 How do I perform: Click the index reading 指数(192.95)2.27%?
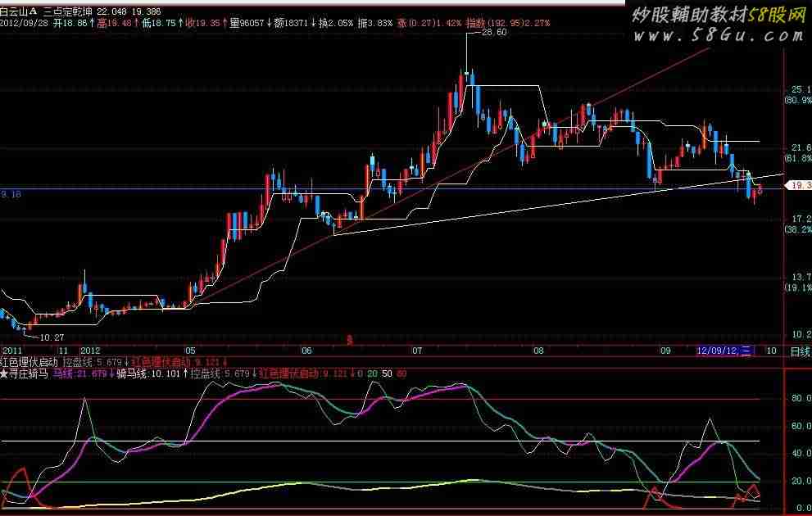coord(507,23)
